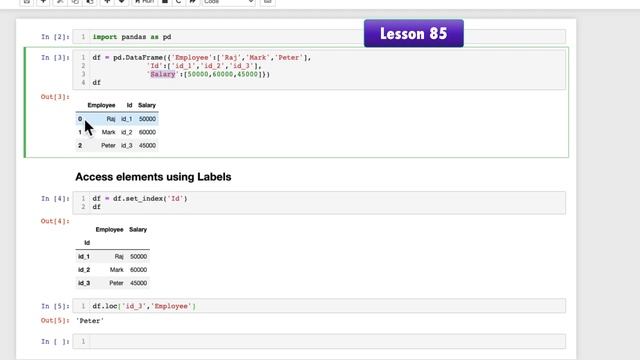Click the Salary column header in the Out[4] table

[138, 229]
